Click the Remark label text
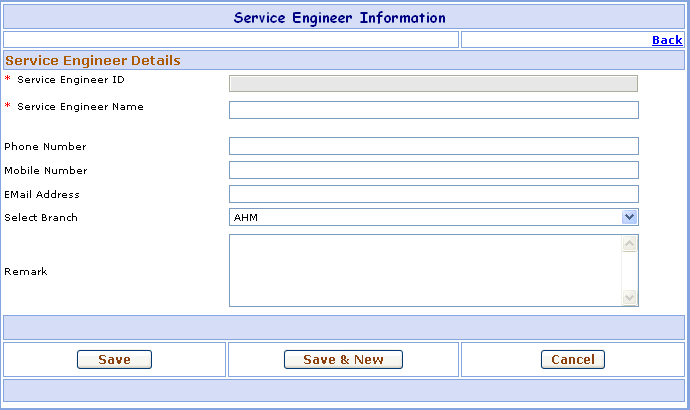This screenshot has width=690, height=410. (26, 271)
